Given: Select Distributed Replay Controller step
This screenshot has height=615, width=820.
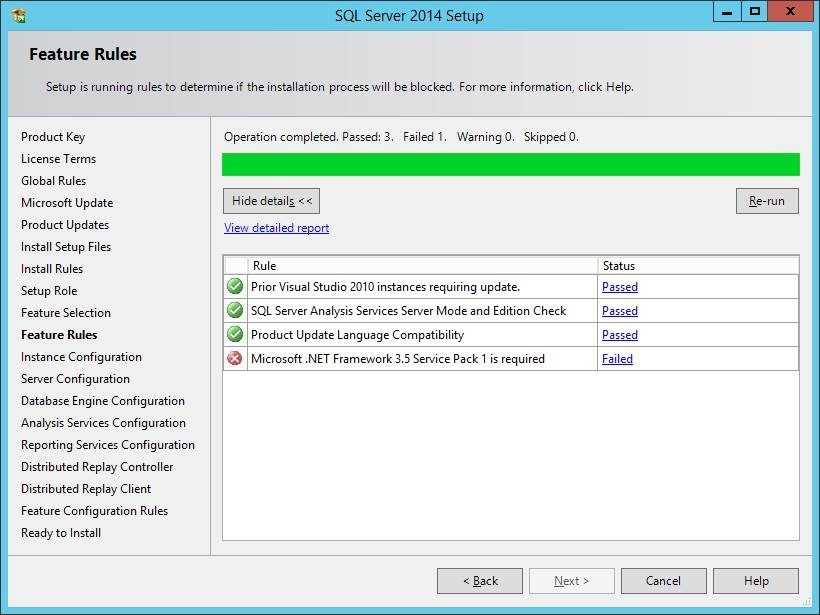Looking at the screenshot, I should click(x=97, y=466).
